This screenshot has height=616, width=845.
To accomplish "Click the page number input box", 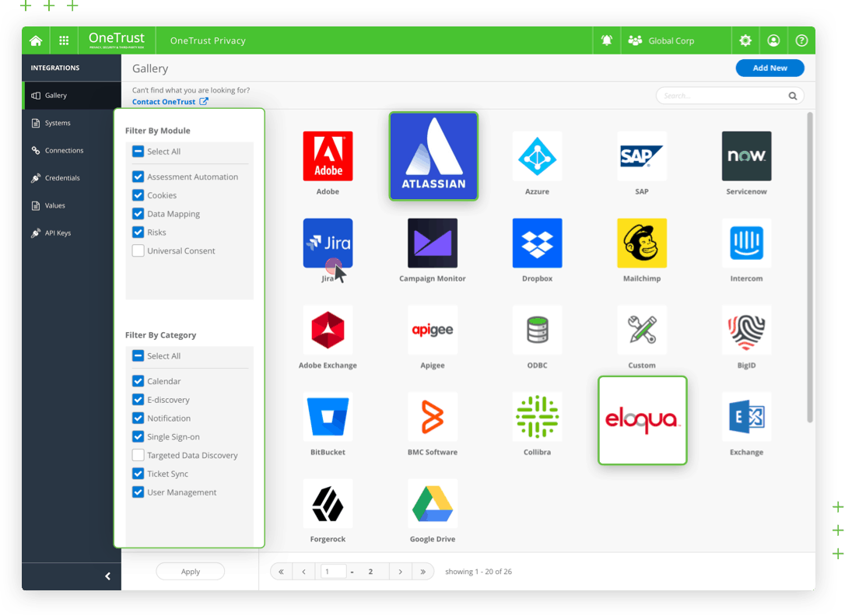I will (x=333, y=572).
